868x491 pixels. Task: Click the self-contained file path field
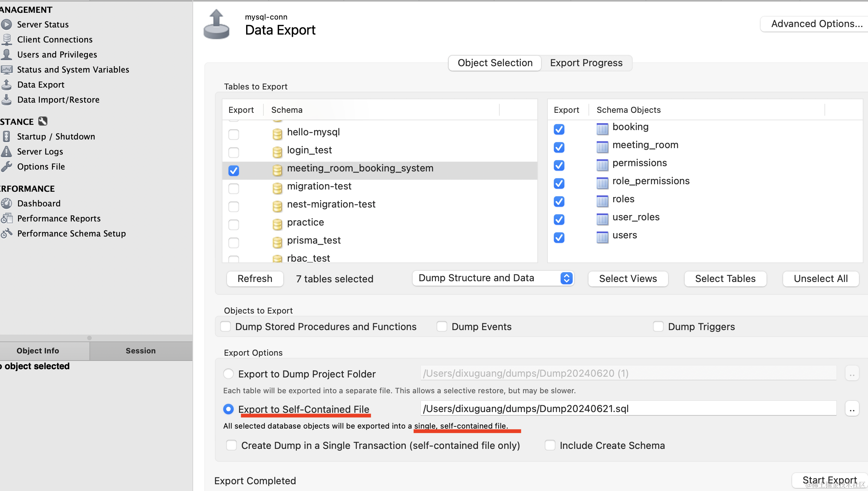628,409
